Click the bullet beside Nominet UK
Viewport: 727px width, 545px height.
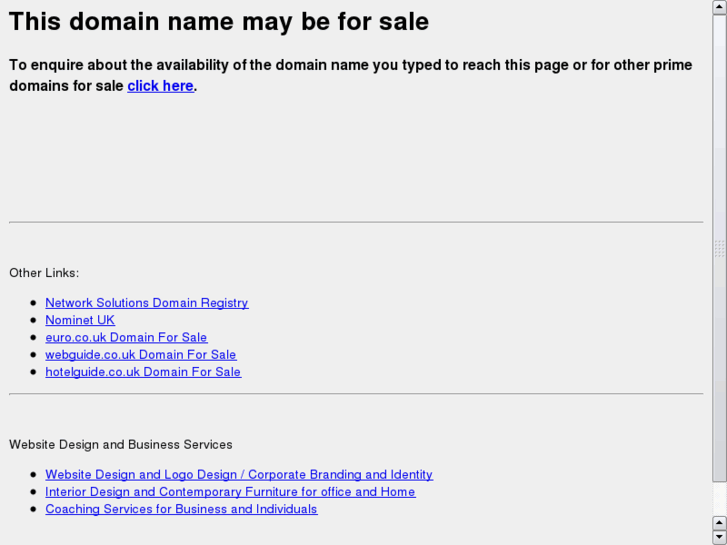(x=35, y=320)
